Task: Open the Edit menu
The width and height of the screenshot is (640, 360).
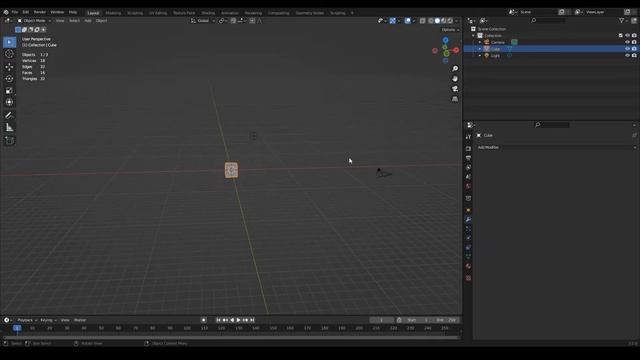Action: point(26,12)
